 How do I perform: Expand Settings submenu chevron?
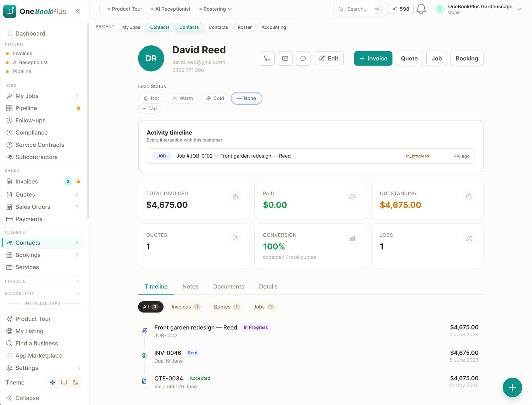[x=79, y=368]
